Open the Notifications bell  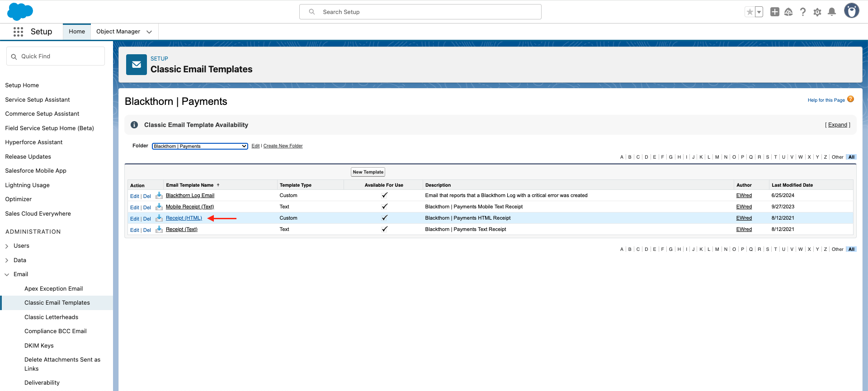[832, 12]
